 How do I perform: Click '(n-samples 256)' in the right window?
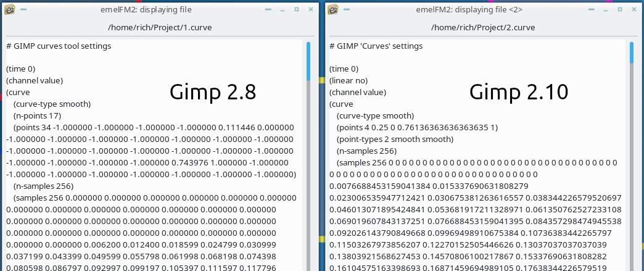coord(366,151)
